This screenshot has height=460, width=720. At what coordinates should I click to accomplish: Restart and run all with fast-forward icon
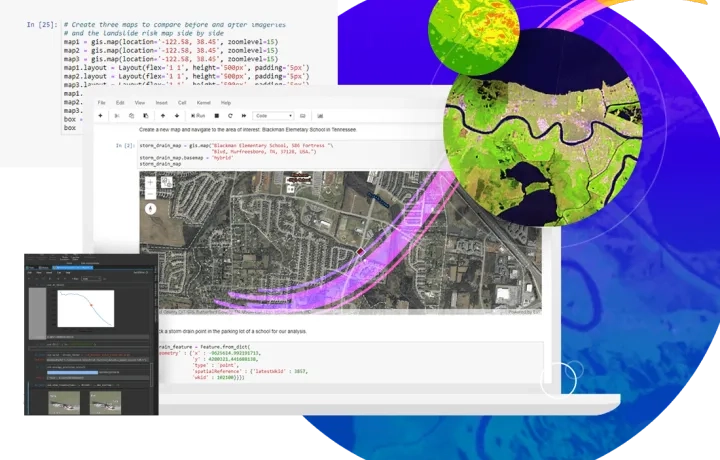point(244,116)
